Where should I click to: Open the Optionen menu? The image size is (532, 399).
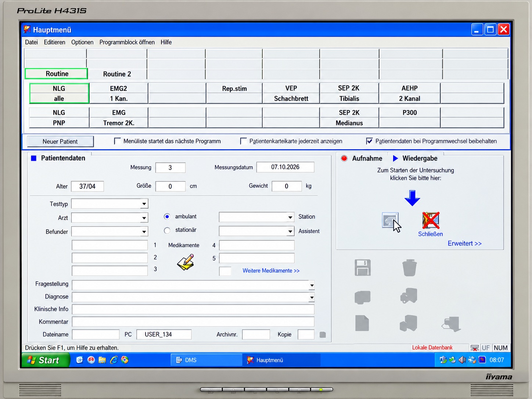click(82, 42)
